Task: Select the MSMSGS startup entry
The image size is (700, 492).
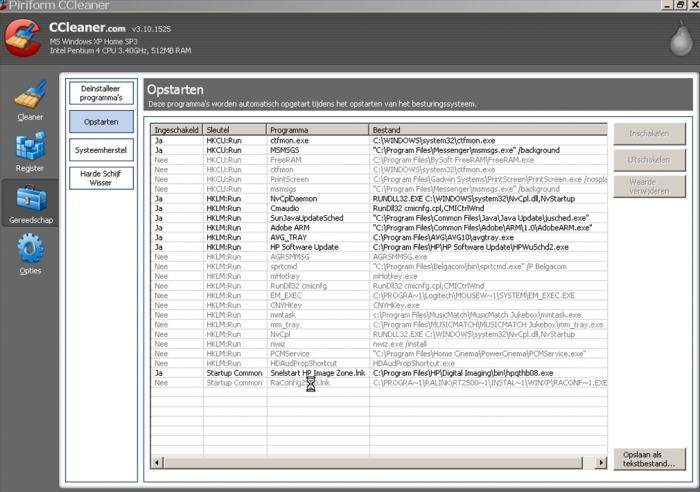Action: coord(379,150)
